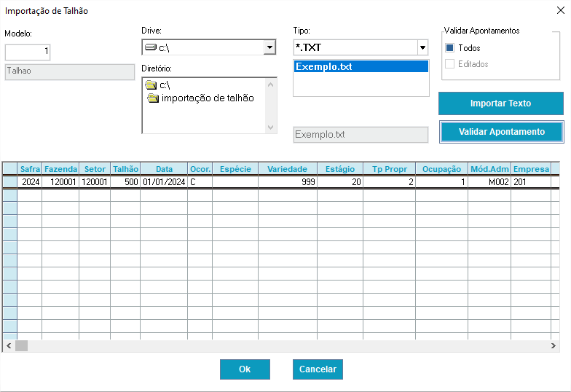Click Importar Texto button
The image size is (571, 392).
501,103
